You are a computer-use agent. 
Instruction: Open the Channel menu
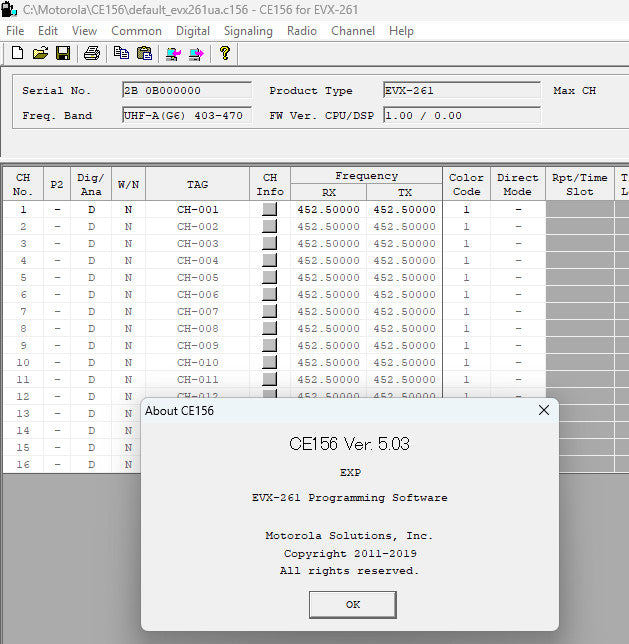[353, 31]
